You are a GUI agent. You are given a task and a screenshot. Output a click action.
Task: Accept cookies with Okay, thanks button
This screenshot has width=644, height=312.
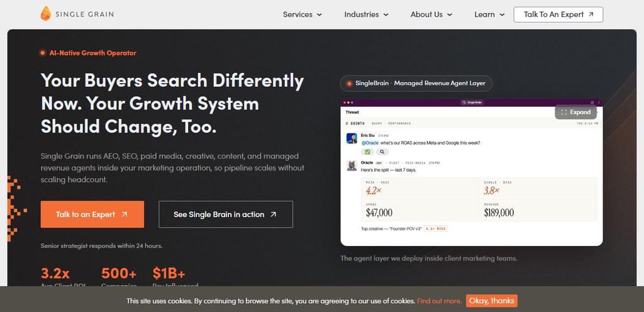tap(492, 301)
